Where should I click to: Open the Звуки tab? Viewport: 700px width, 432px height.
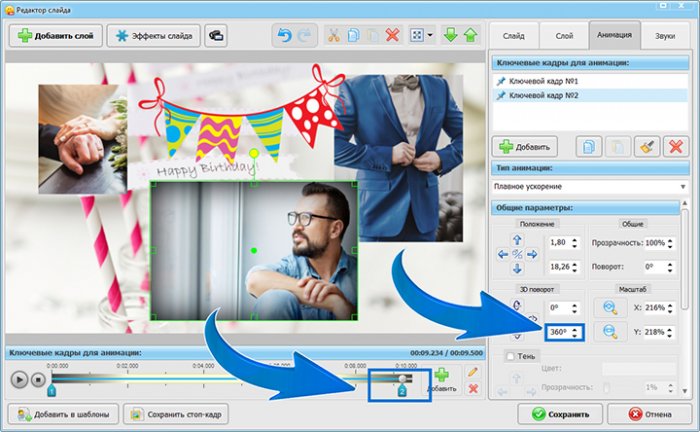click(663, 35)
